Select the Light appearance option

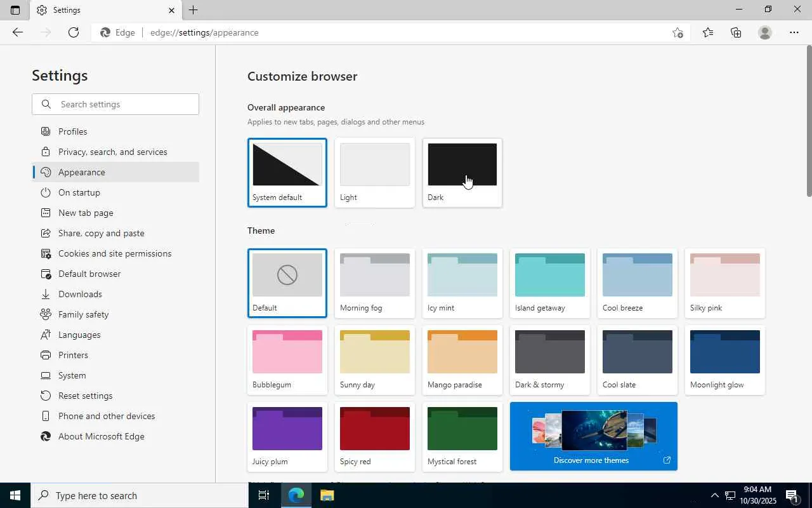click(x=375, y=173)
